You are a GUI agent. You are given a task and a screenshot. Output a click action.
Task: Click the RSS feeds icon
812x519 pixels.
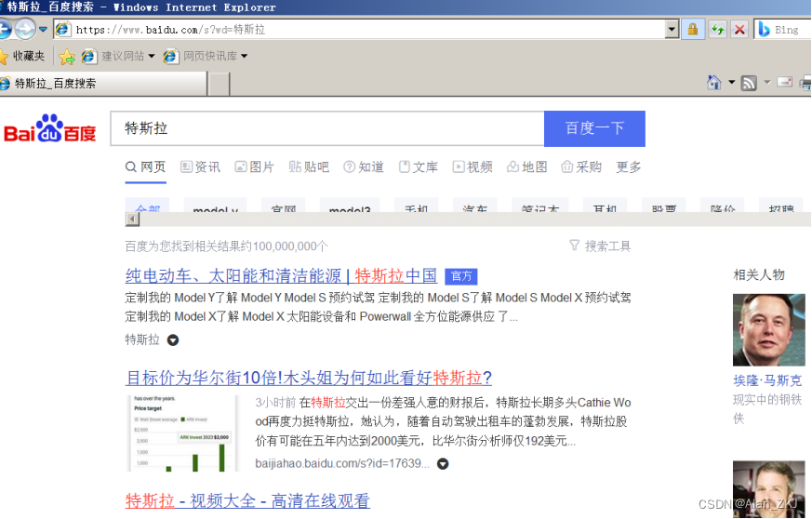pyautogui.click(x=749, y=83)
